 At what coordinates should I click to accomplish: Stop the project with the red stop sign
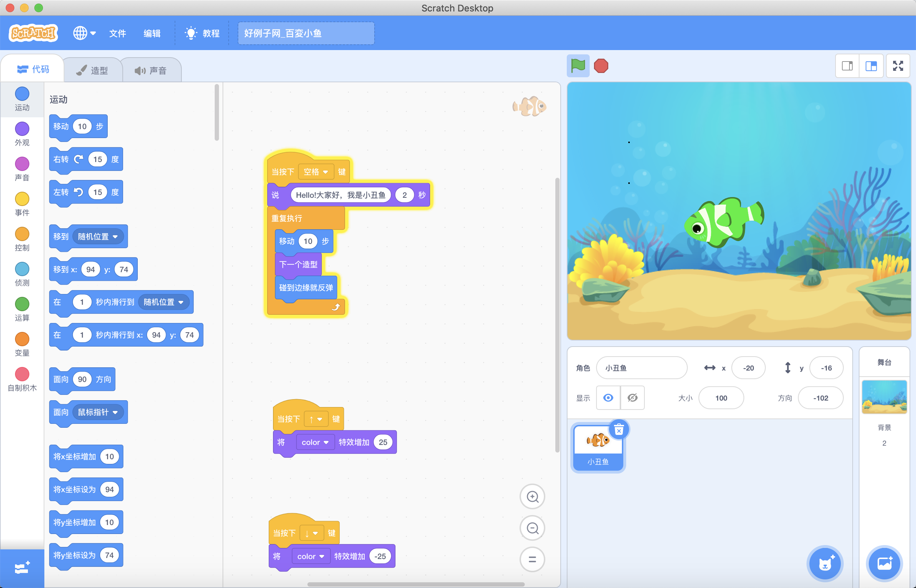[x=601, y=66]
